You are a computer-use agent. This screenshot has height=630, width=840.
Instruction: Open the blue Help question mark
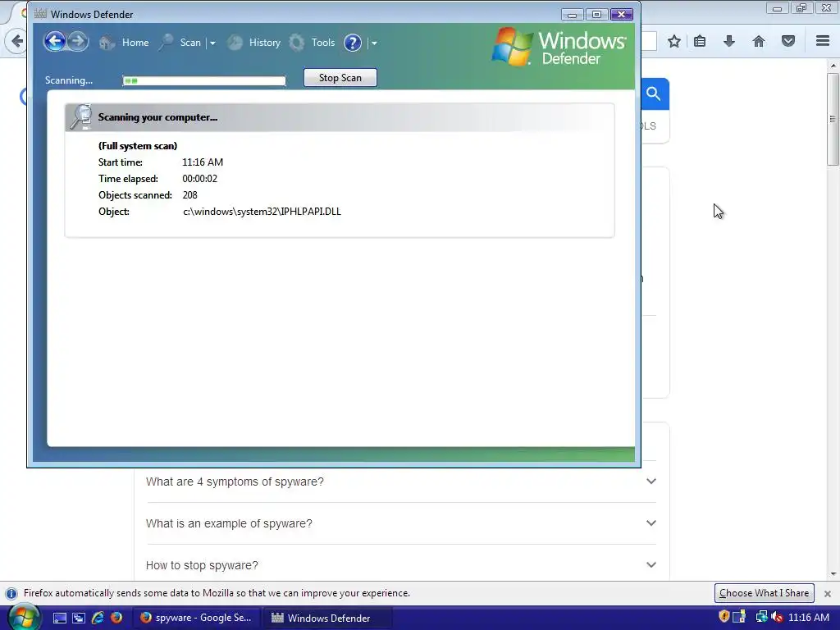pos(353,43)
